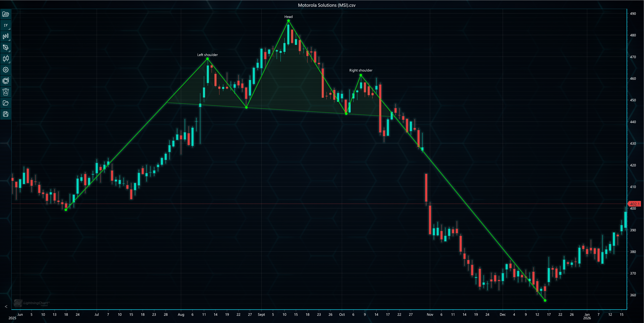This screenshot has width=644, height=323.
Task: Click the open folder load button
Action: pos(6,103)
